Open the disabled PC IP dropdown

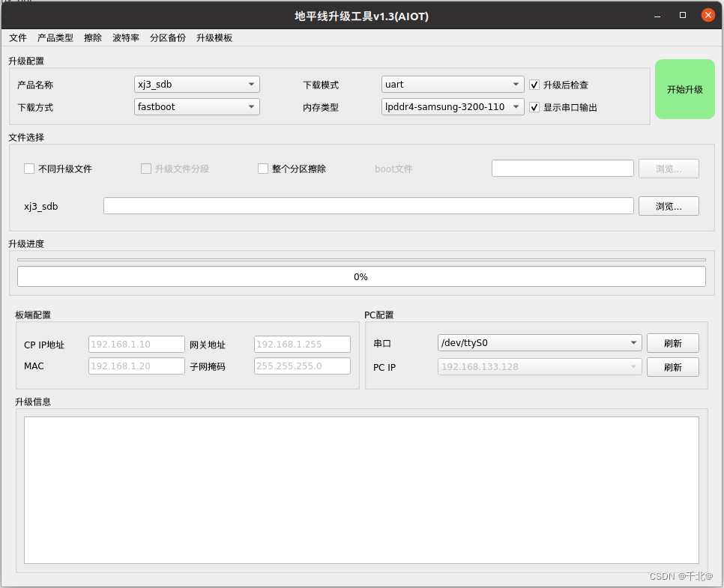(540, 367)
